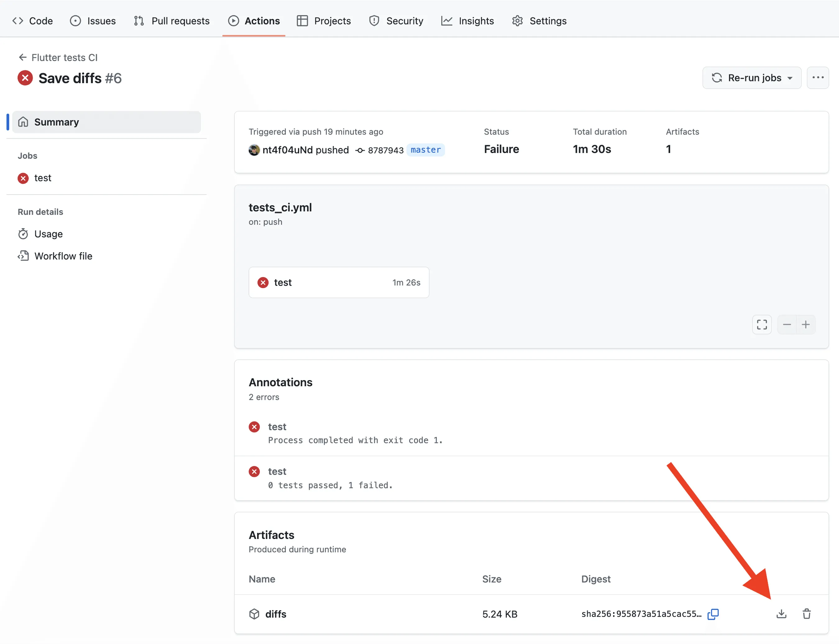Zoom out of the workflow graph
Screen dimensions: 839x644
pyautogui.click(x=786, y=325)
